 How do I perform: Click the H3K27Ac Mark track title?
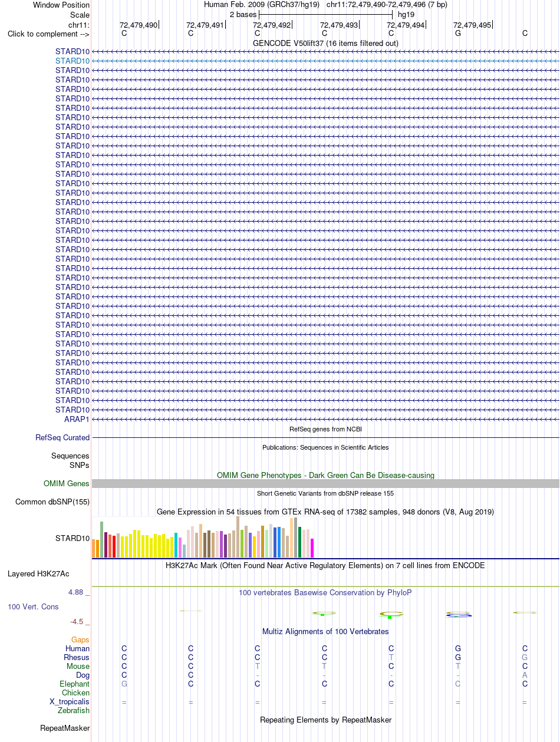(x=325, y=565)
